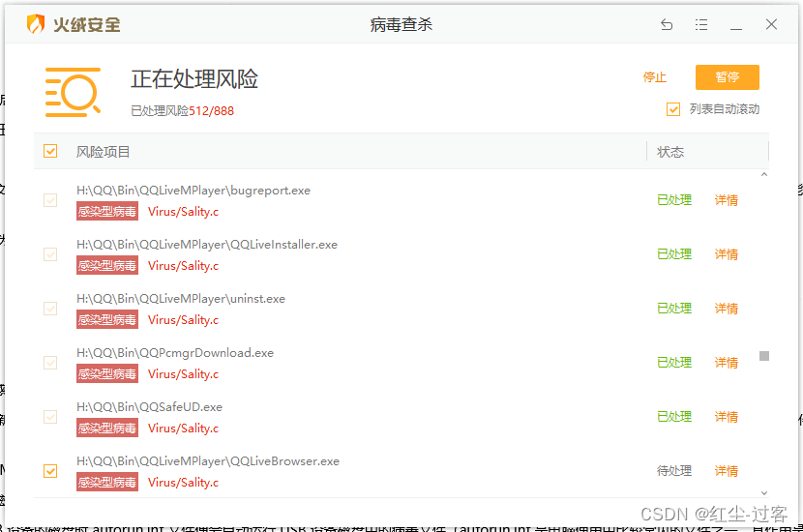Toggle checkbox for QQPcmgrDownload.exe row
Viewport: 803px width, 532px height.
50,363
